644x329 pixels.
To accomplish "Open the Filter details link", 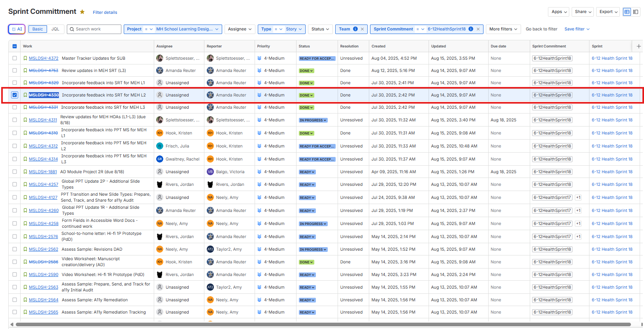I will click(105, 12).
